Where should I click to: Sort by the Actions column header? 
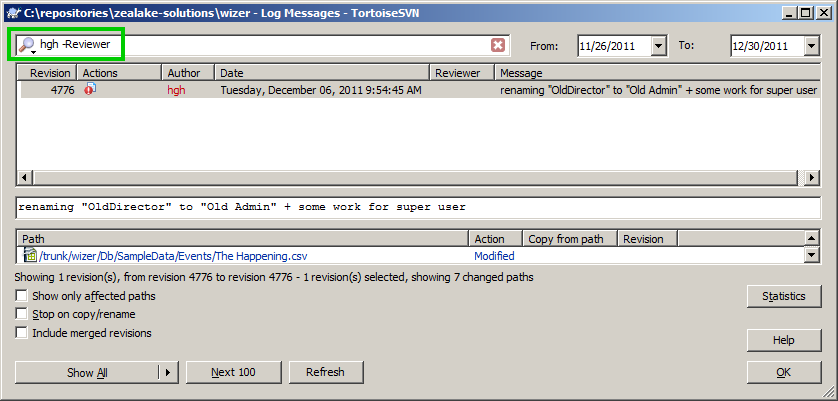(119, 73)
